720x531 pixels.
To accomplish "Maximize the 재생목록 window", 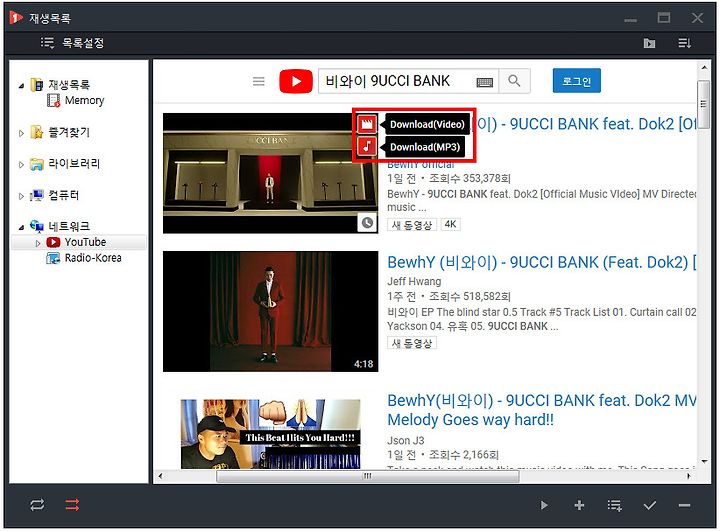I will point(664,17).
